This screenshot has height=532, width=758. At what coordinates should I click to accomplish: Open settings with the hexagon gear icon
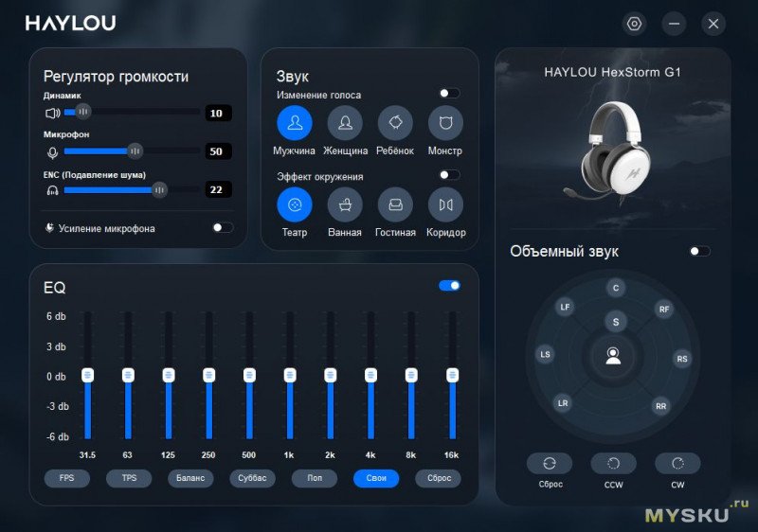pos(634,24)
